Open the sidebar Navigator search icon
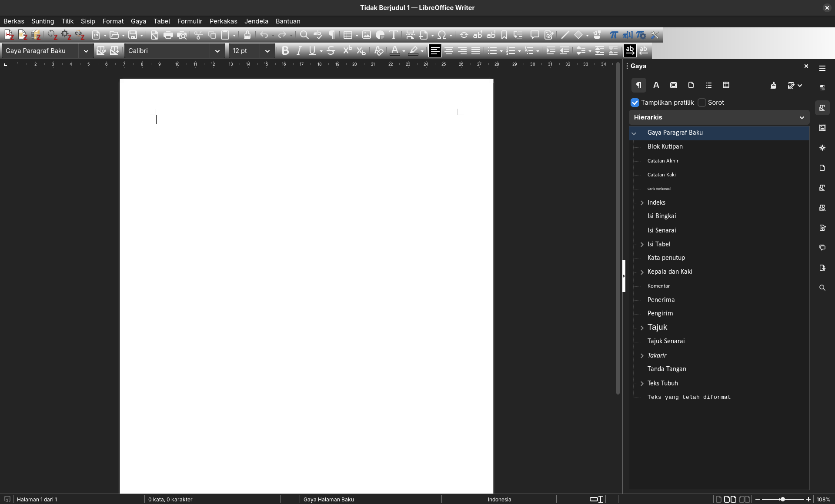The height and width of the screenshot is (504, 835). tap(822, 288)
